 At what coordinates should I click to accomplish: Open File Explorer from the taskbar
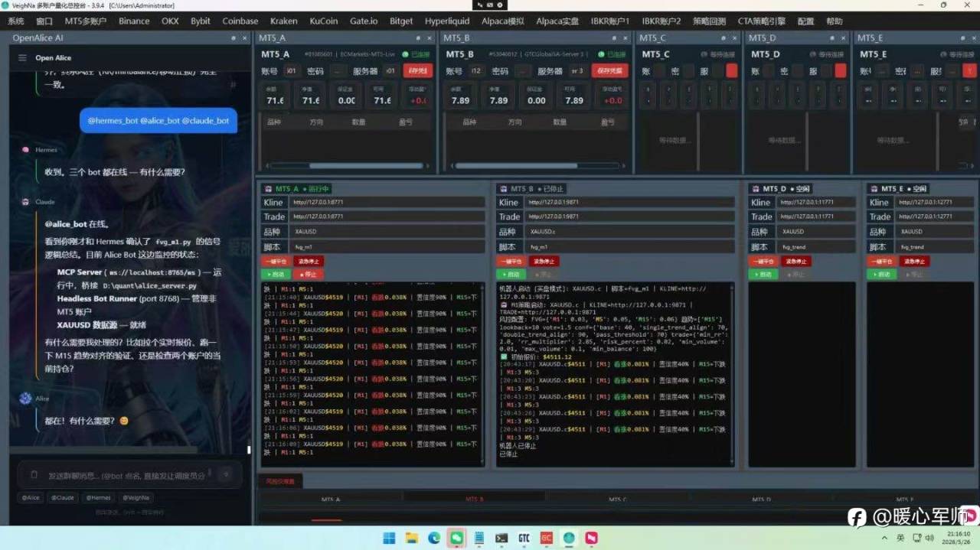[x=412, y=538]
